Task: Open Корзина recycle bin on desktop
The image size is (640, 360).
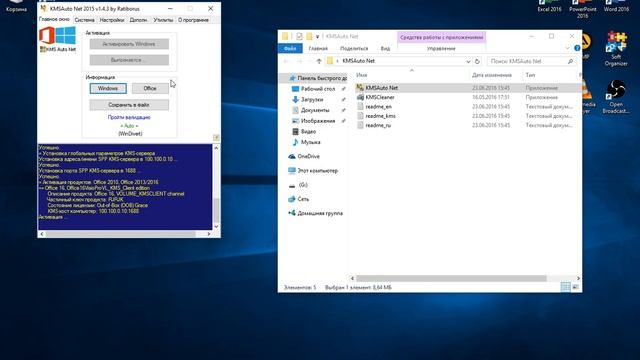Action: click(x=16, y=6)
